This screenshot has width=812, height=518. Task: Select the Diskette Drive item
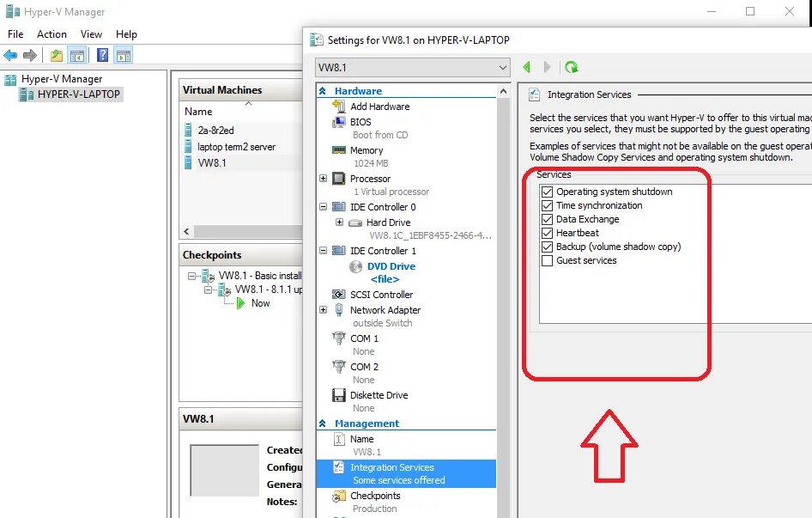tap(379, 395)
